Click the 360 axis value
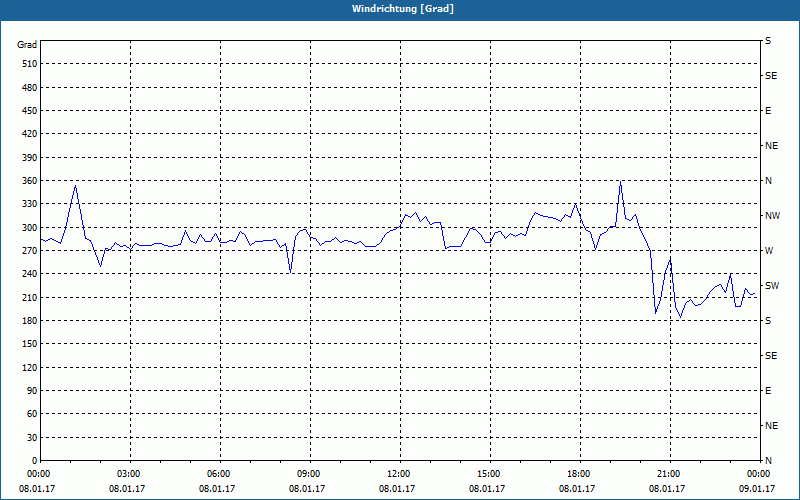800x500 pixels. point(30,181)
